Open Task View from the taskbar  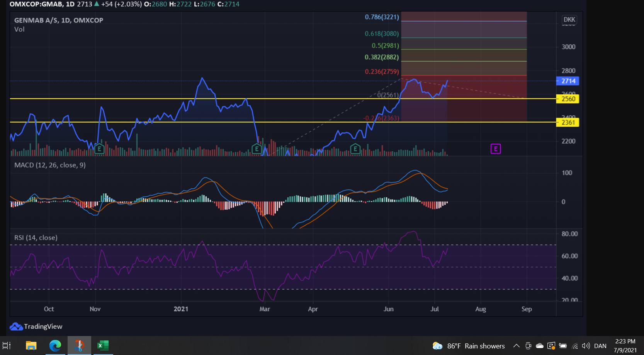tap(7, 346)
